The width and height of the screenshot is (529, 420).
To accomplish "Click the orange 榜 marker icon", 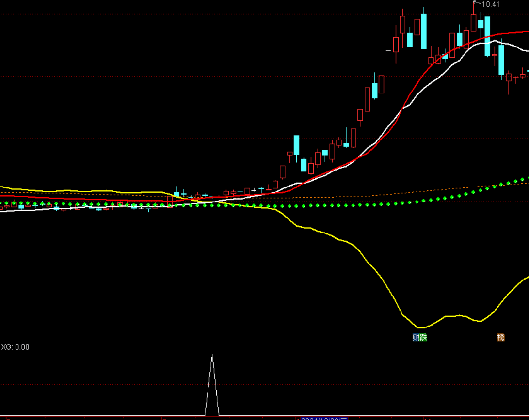I will tap(500, 337).
